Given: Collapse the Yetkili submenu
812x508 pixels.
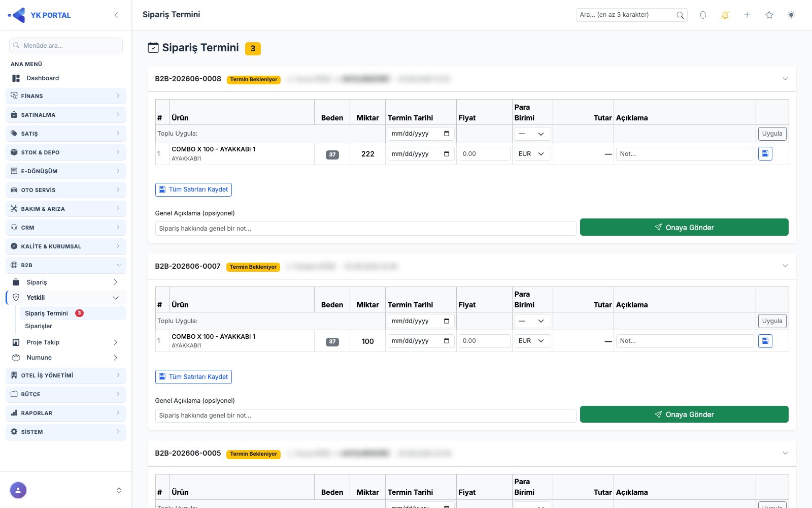Looking at the screenshot, I should [66, 298].
